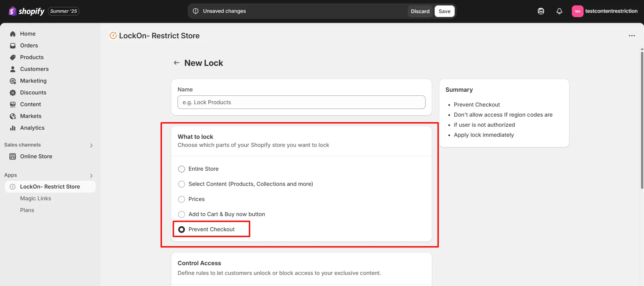
Task: Open the notifications bell
Action: pos(559,11)
